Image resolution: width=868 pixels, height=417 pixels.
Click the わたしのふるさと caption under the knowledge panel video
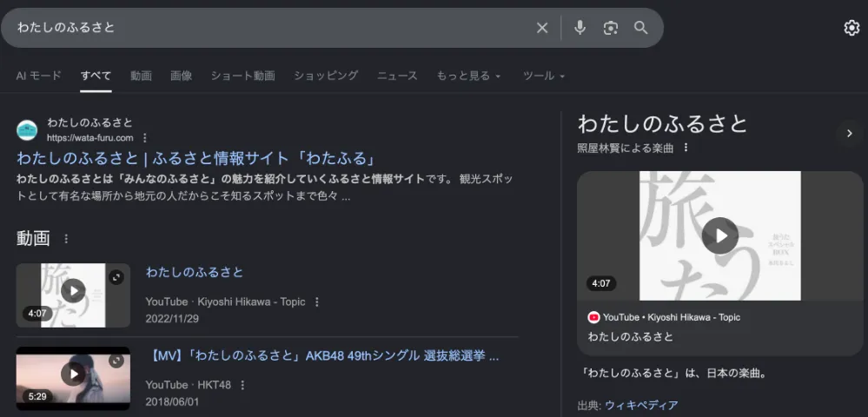point(631,336)
